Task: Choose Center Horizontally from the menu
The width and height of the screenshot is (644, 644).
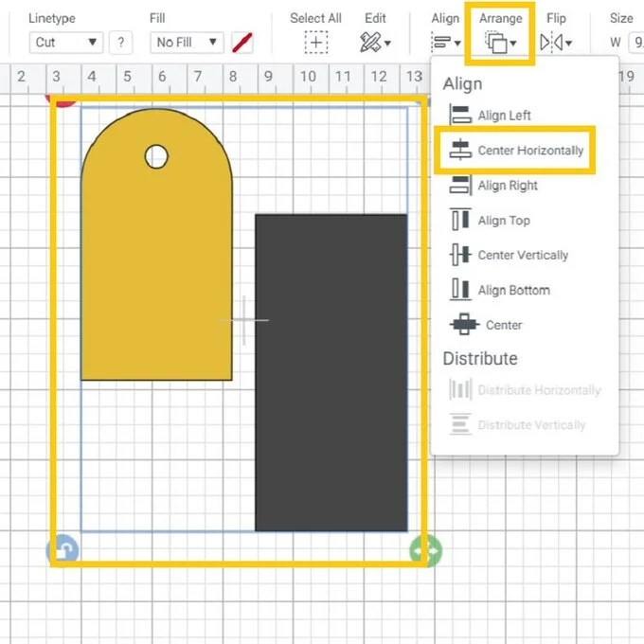Action: [x=516, y=151]
